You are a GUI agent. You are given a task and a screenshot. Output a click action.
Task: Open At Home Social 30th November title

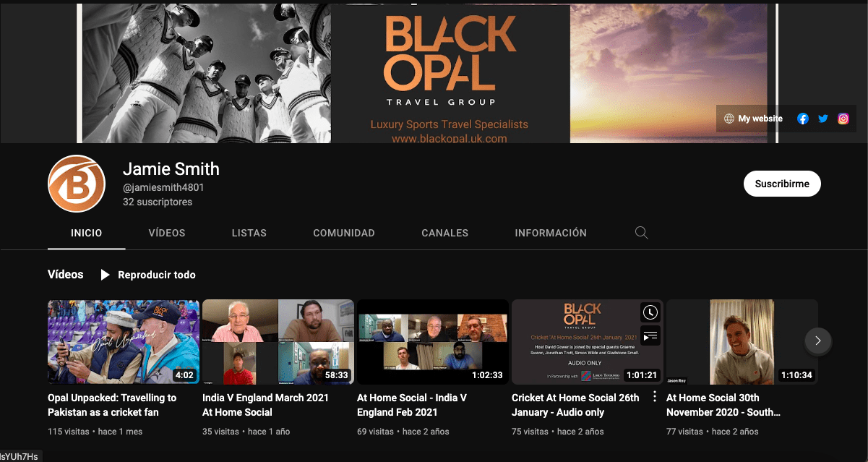click(723, 405)
